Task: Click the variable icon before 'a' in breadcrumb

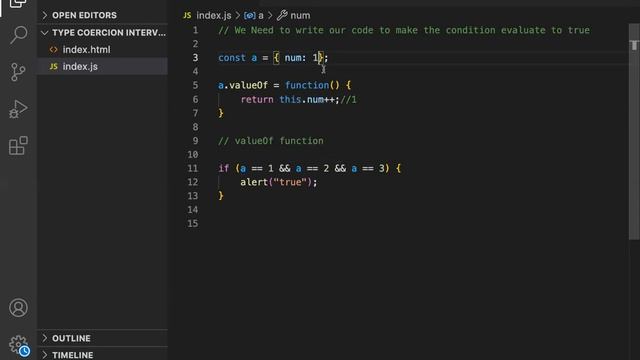Action: click(x=250, y=16)
